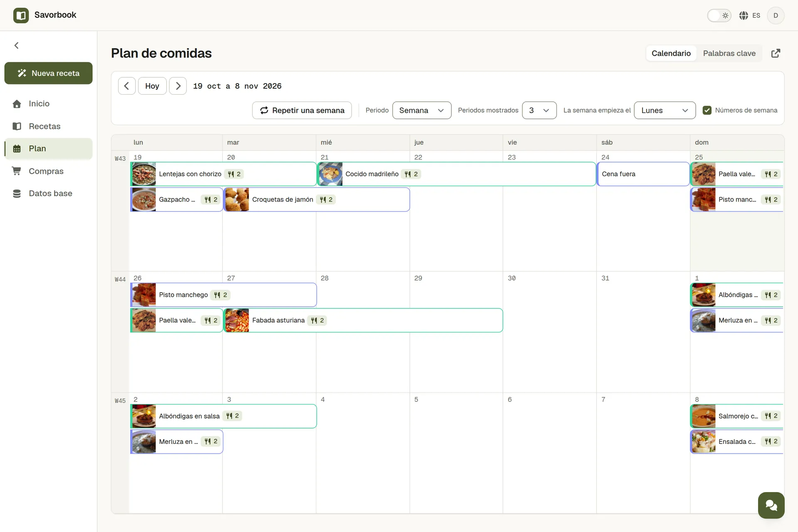Click the language globe icon
Screen dimensions: 798x532
(744, 15)
